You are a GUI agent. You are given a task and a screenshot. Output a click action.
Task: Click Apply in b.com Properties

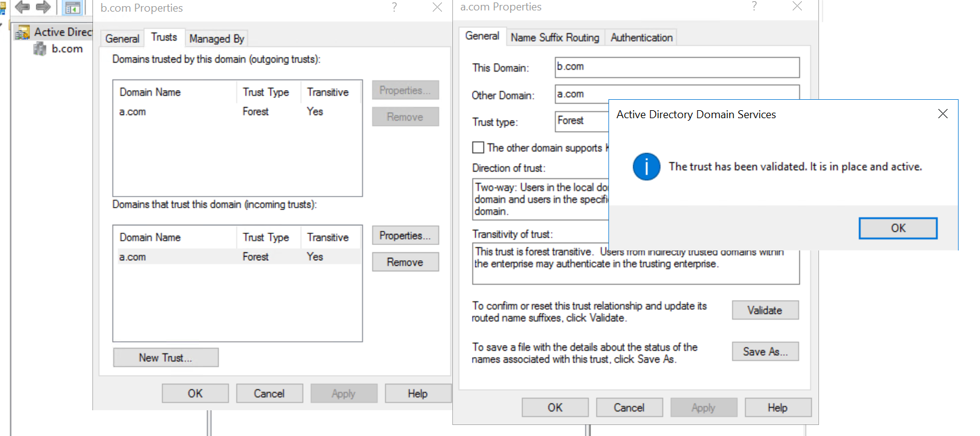344,394
